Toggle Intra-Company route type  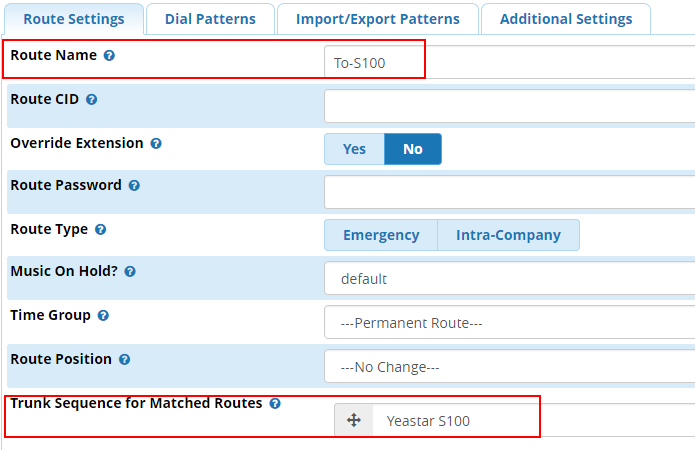(508, 235)
